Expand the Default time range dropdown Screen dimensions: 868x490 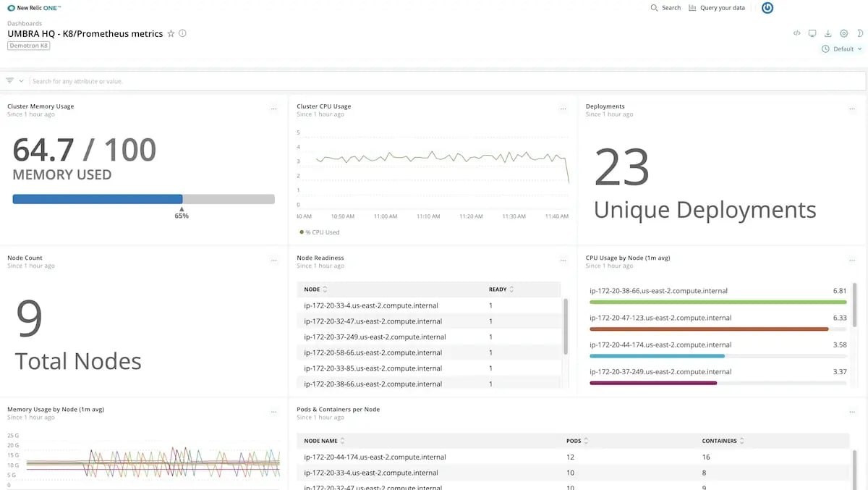click(x=843, y=48)
